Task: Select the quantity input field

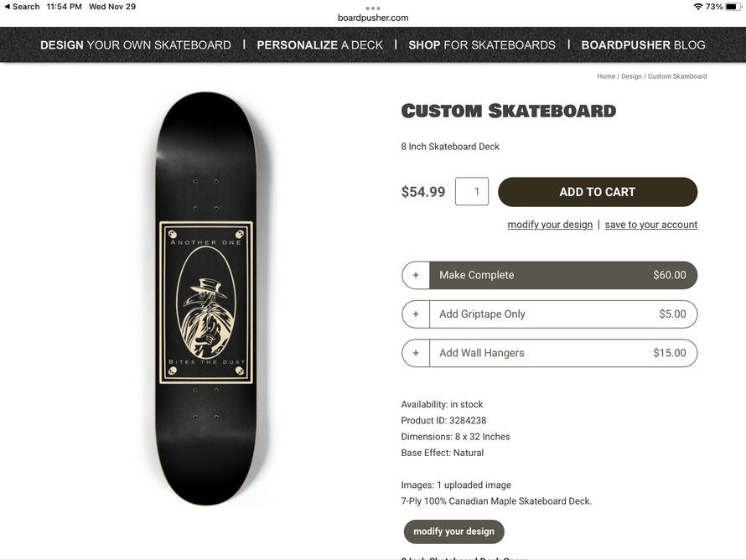Action: (x=472, y=192)
